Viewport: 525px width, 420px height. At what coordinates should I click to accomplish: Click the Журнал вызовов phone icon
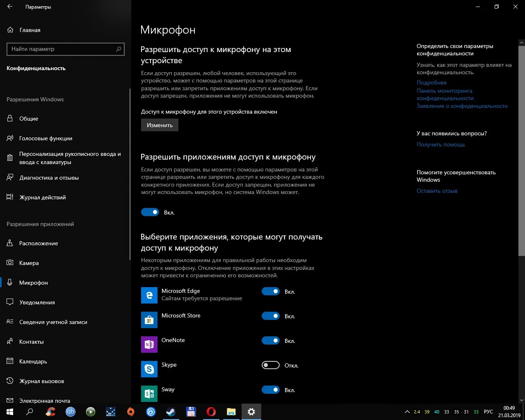[x=10, y=381]
